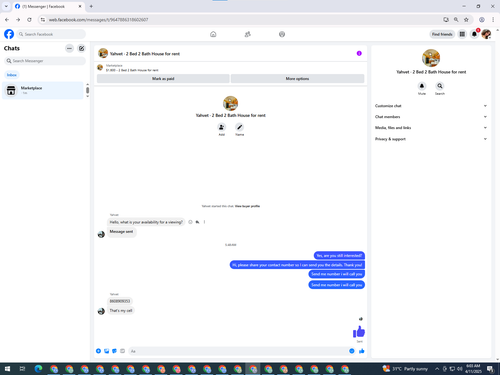Reply to the 'availability for a viewing' message

coord(197,222)
